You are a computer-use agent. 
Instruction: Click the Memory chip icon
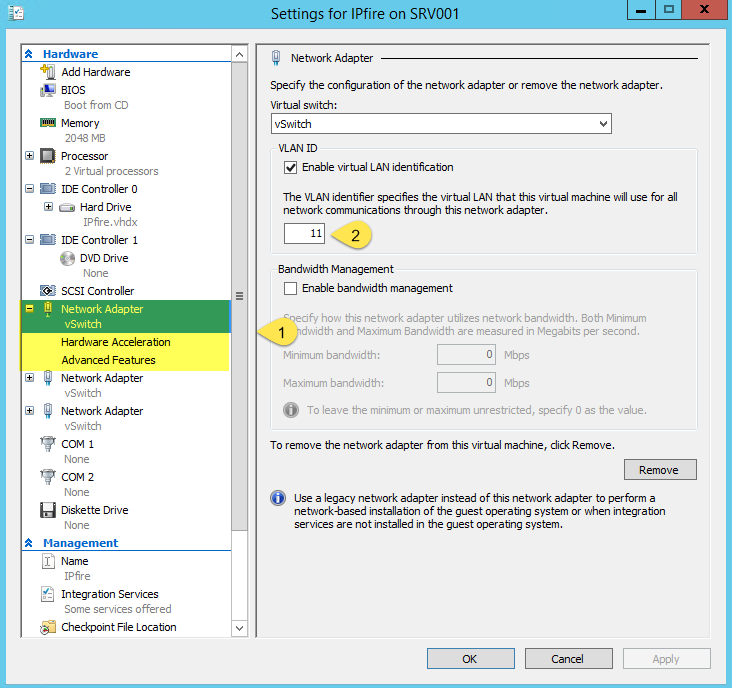pos(48,123)
